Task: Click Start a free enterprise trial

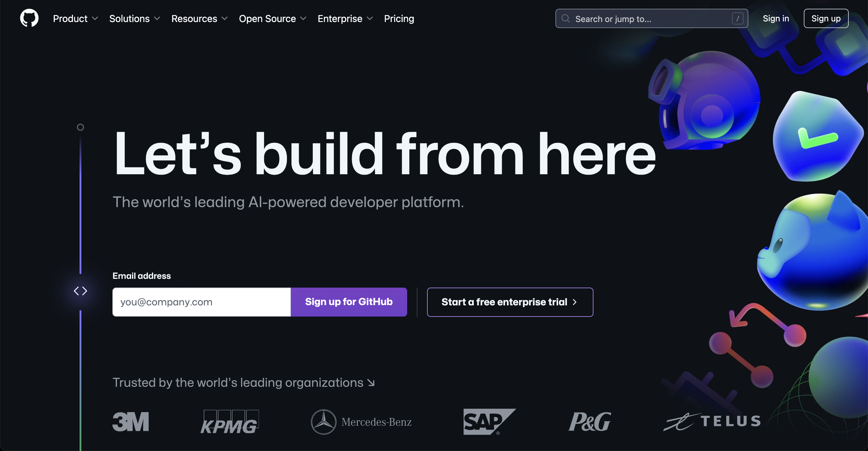Action: coord(510,302)
